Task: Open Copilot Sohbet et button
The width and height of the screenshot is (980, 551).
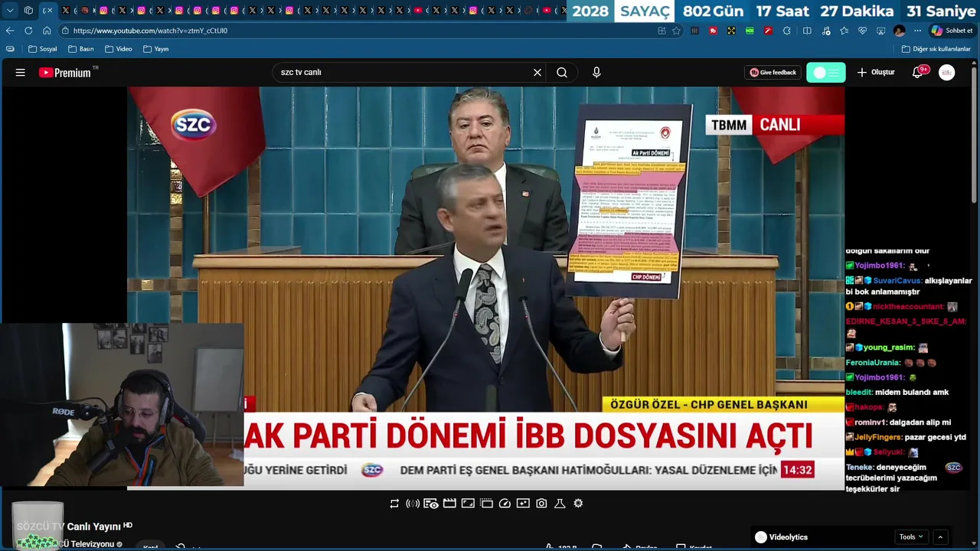Action: pyautogui.click(x=952, y=31)
